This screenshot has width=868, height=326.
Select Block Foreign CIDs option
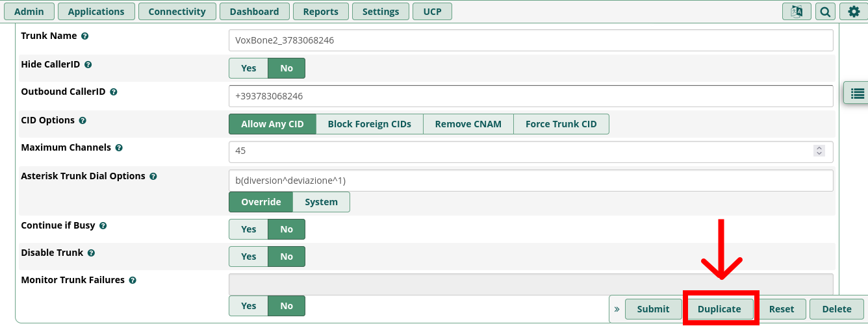[369, 124]
